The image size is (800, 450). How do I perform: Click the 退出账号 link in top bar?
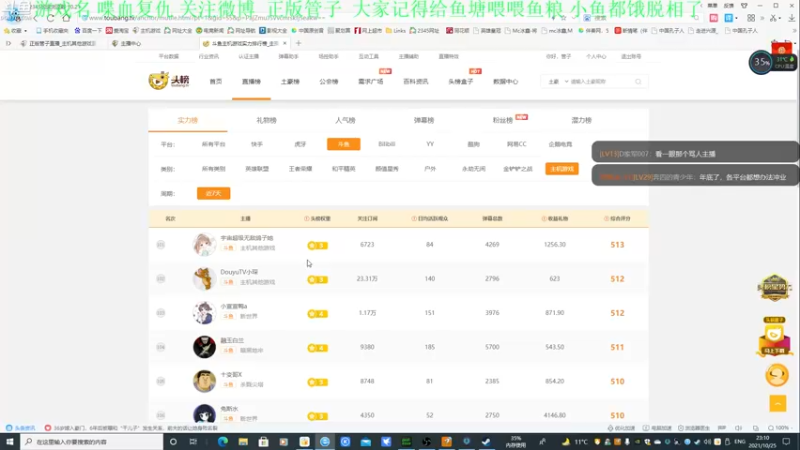coord(631,57)
